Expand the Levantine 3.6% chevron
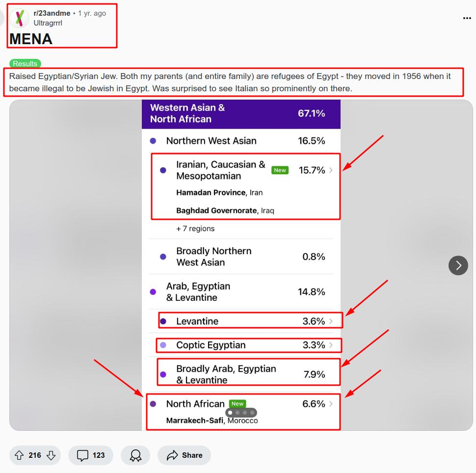Viewport: 476px width, 473px height. (331, 321)
